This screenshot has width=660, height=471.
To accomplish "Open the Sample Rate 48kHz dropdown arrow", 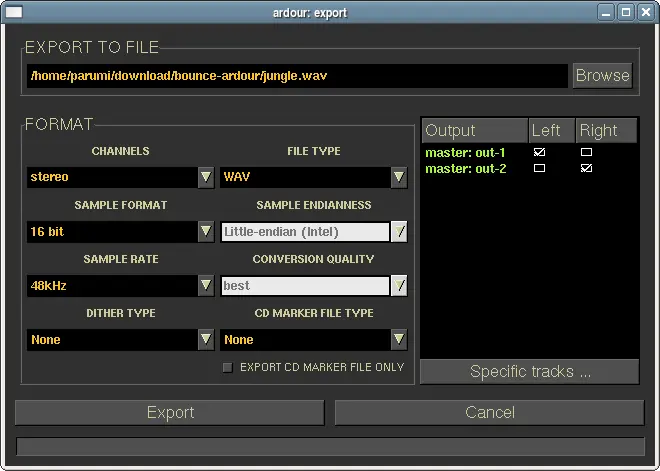I will [x=206, y=285].
